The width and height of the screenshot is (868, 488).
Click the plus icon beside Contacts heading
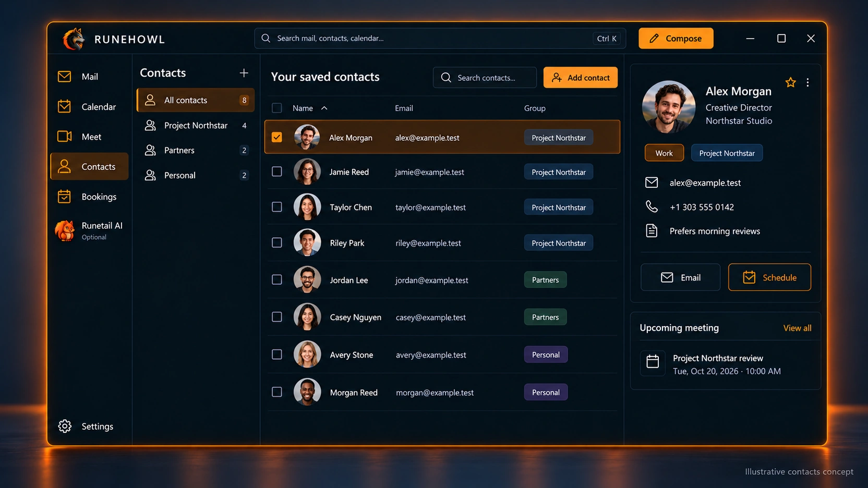tap(244, 73)
